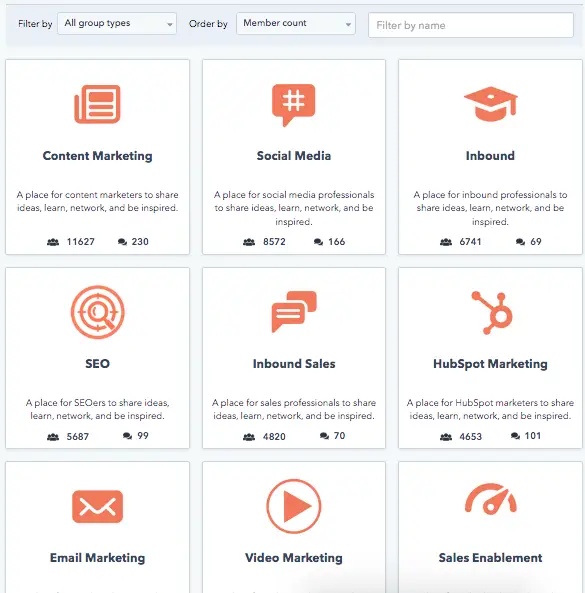
Task: Click the member count 11627
Action: (81, 242)
